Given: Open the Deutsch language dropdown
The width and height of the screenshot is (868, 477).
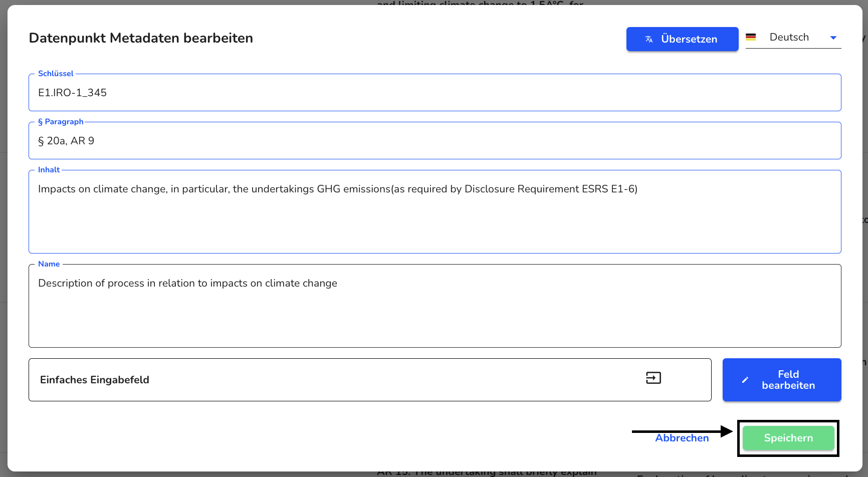Looking at the screenshot, I should click(793, 38).
